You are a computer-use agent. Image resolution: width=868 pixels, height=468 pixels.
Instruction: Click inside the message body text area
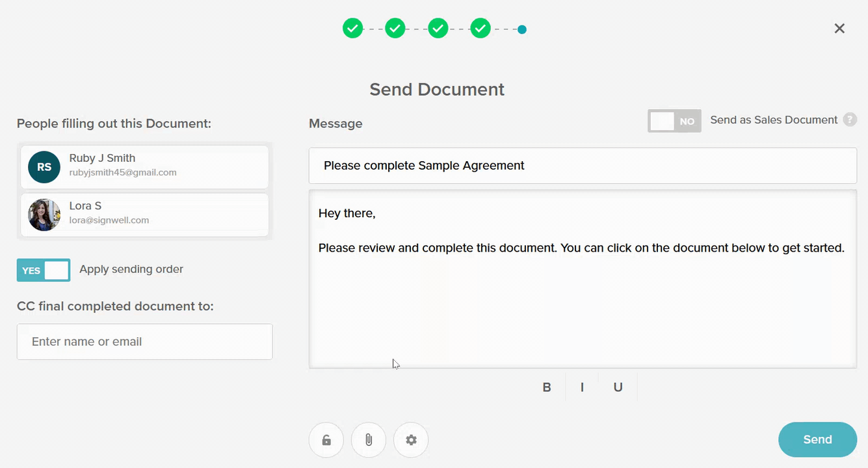click(583, 279)
